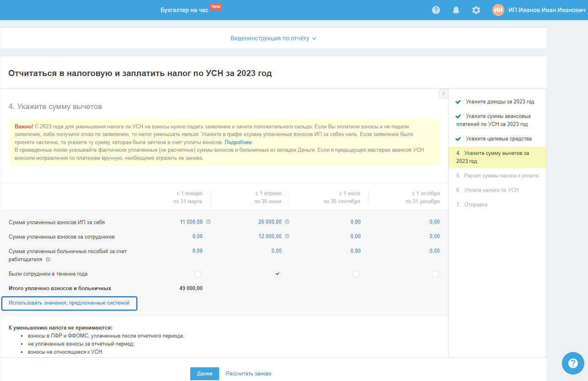Open settings via the gear icon

pyautogui.click(x=476, y=10)
